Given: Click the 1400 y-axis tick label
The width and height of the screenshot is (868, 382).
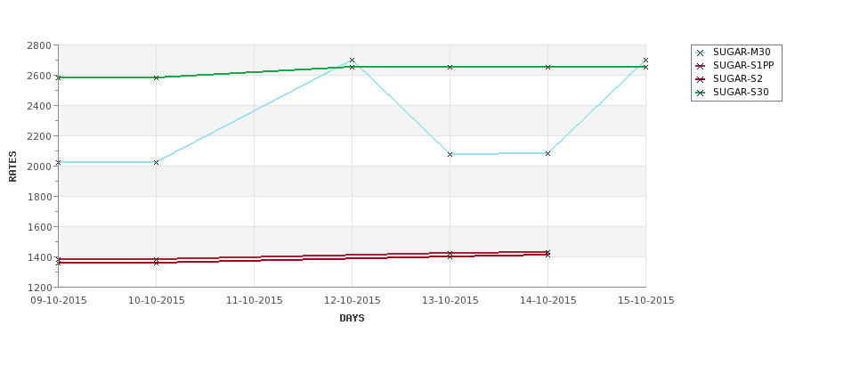Looking at the screenshot, I should (x=39, y=256).
